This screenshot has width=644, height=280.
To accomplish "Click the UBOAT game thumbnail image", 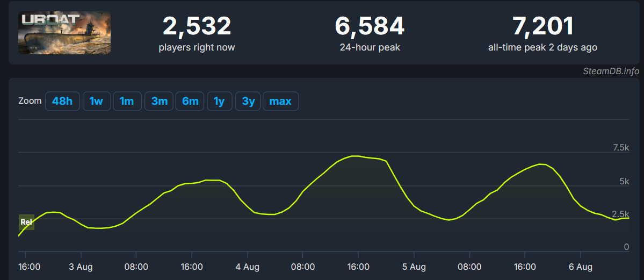I will (64, 33).
